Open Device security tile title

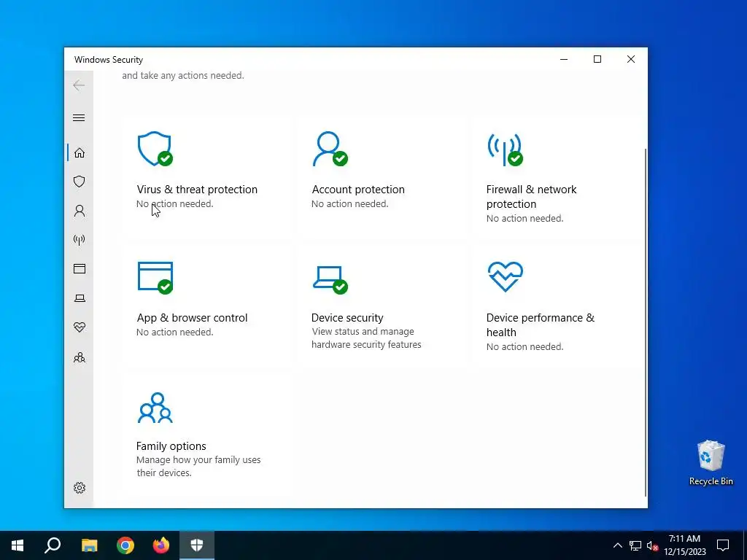(347, 318)
